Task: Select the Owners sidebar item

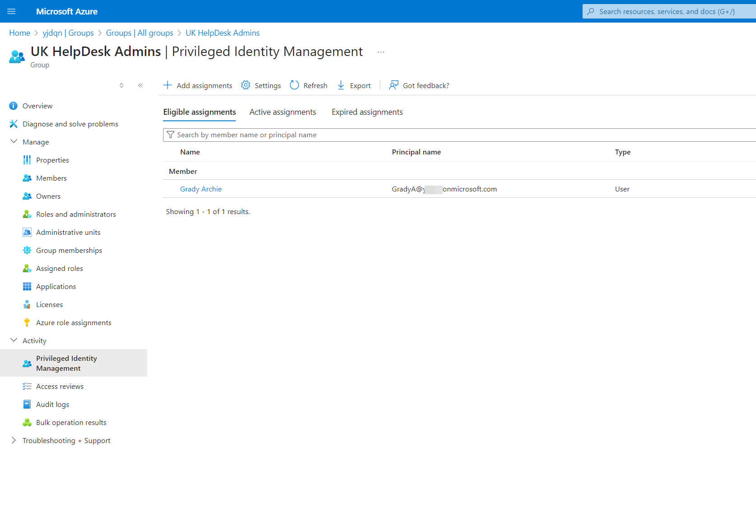Action: [x=48, y=196]
